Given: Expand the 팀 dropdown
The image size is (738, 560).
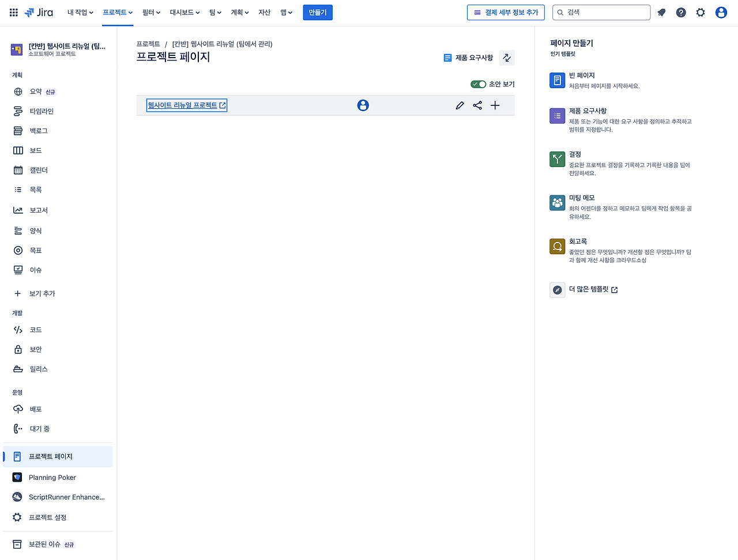Looking at the screenshot, I should (x=215, y=12).
